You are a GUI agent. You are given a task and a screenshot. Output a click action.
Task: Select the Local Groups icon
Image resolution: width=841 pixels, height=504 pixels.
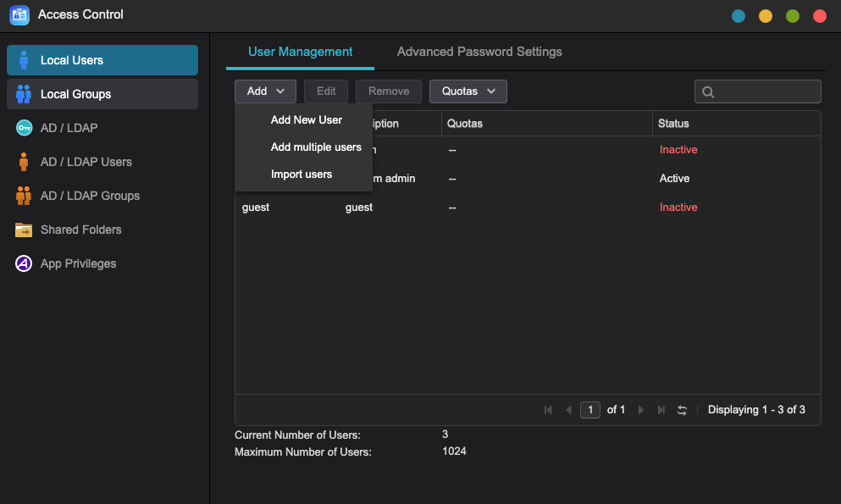24,94
